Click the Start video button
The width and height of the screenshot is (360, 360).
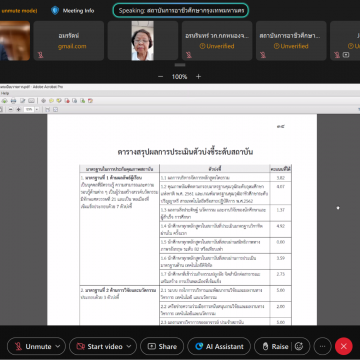click(99, 347)
